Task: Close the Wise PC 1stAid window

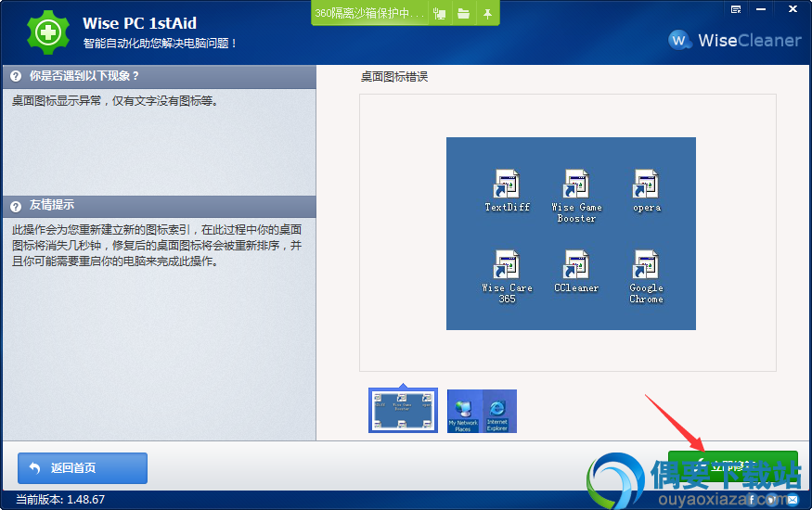Action: (x=793, y=8)
